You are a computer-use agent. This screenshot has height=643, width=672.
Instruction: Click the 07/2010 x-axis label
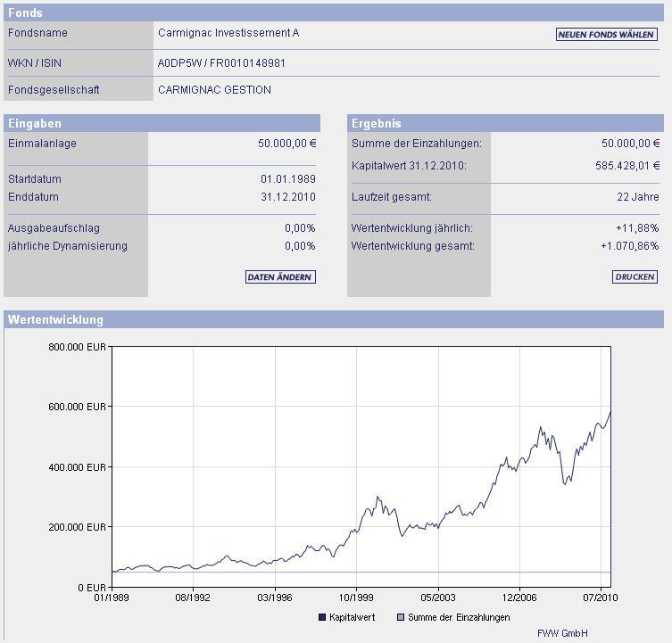(601, 598)
